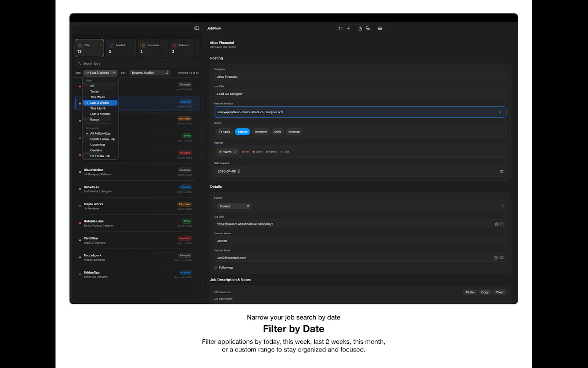Set status pill to Rejected

294,132
